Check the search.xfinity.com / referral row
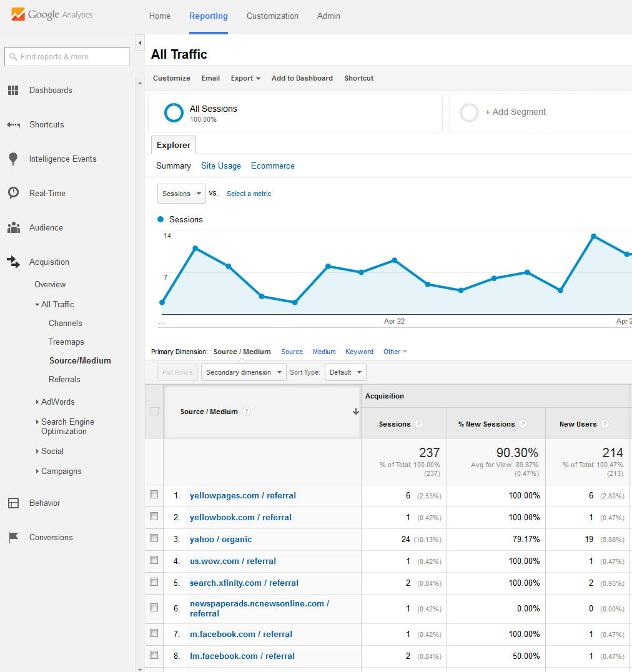 click(x=154, y=582)
